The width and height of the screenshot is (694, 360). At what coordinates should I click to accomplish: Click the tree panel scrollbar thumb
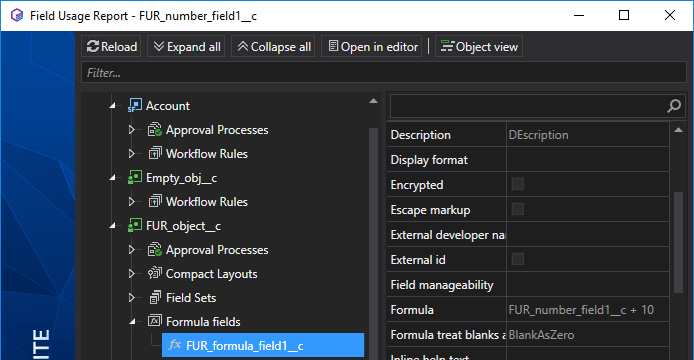374,244
